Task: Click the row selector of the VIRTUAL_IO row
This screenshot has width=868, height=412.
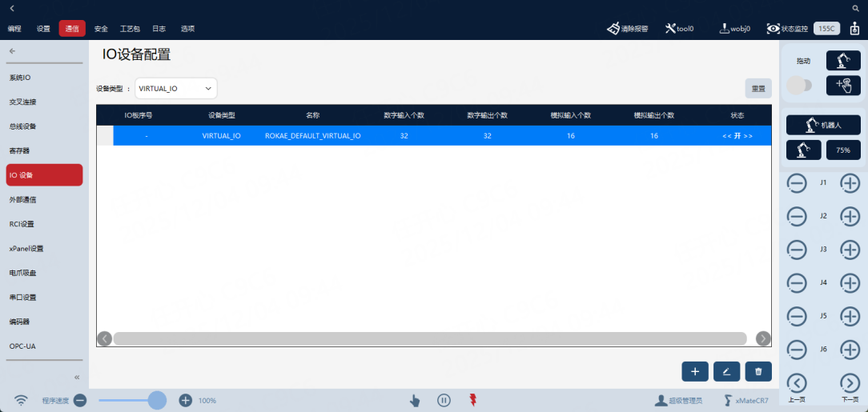Action: click(x=105, y=136)
